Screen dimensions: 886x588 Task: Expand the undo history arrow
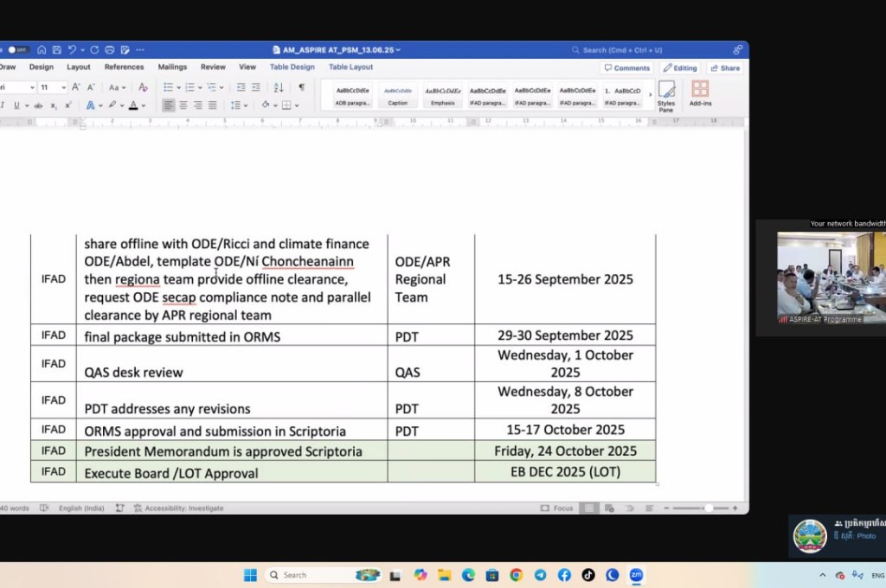coord(82,49)
